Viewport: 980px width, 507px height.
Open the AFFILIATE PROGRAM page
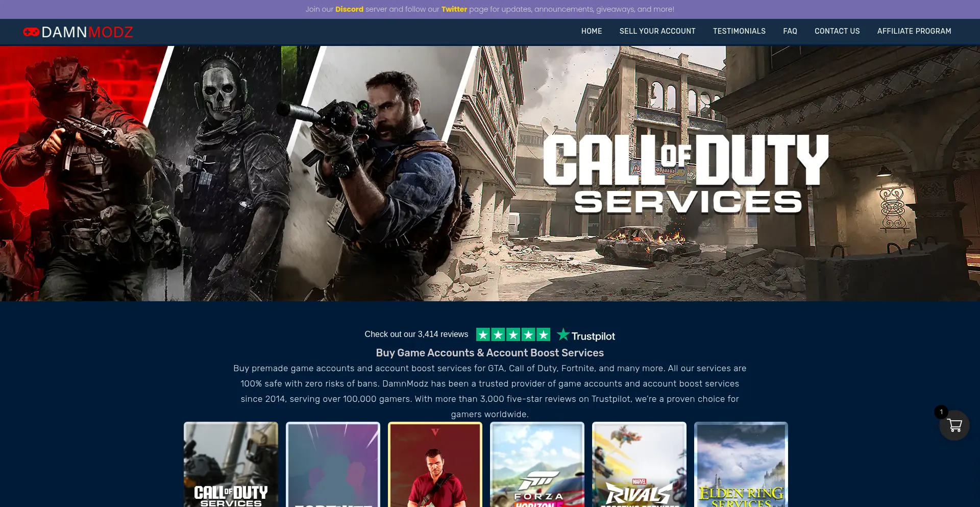(x=914, y=31)
